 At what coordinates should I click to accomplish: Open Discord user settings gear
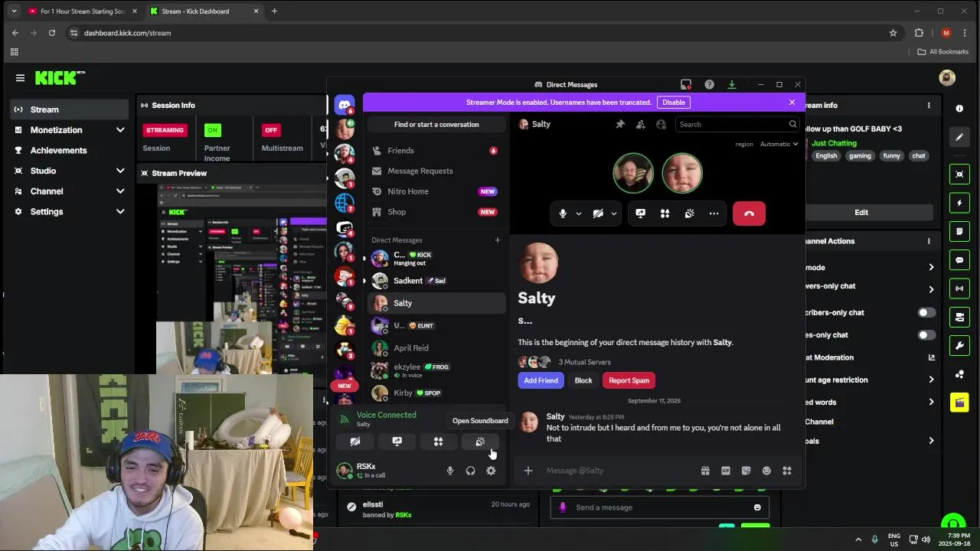pos(491,471)
